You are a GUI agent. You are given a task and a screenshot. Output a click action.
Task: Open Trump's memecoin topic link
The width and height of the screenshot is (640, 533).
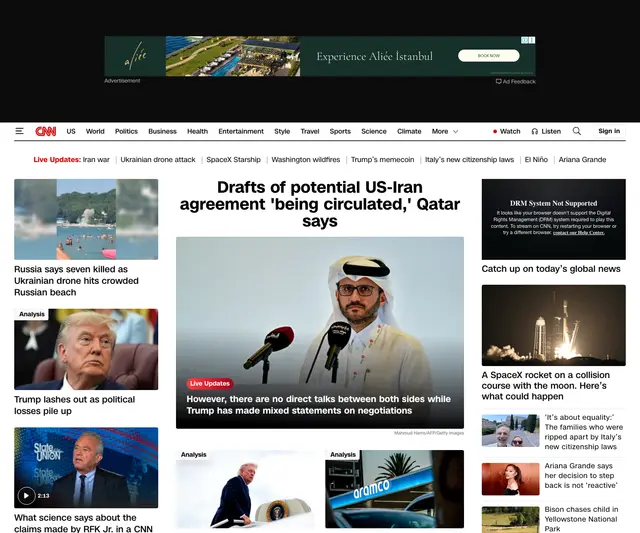[x=382, y=160]
